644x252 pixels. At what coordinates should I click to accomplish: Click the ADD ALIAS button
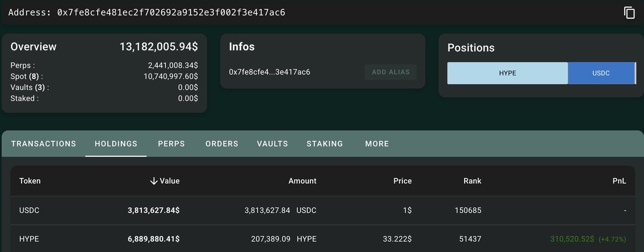pyautogui.click(x=390, y=72)
